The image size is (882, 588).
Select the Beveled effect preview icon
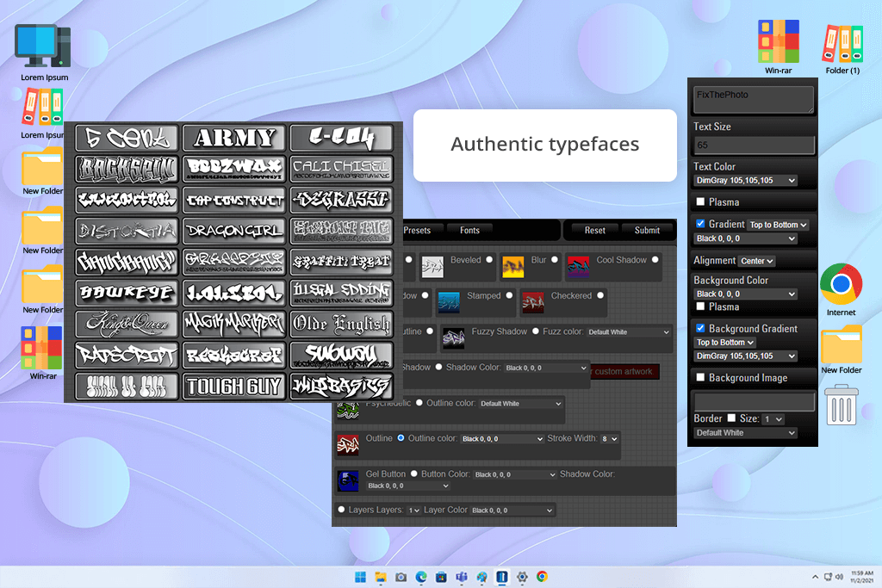click(x=432, y=267)
